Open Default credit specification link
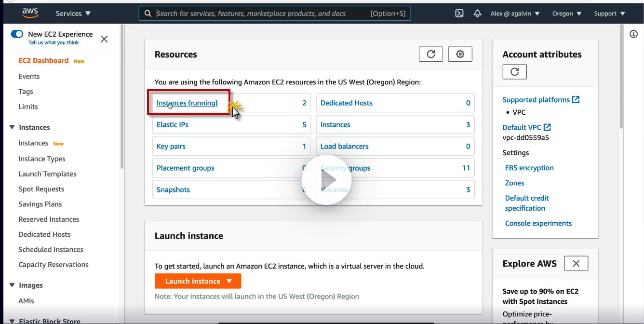The image size is (644, 324). coord(527,203)
